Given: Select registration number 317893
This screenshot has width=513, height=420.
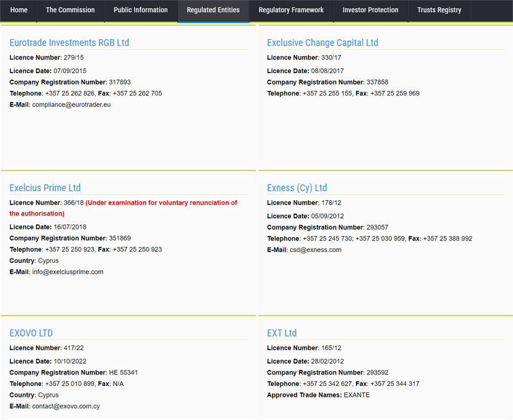Looking at the screenshot, I should point(120,82).
